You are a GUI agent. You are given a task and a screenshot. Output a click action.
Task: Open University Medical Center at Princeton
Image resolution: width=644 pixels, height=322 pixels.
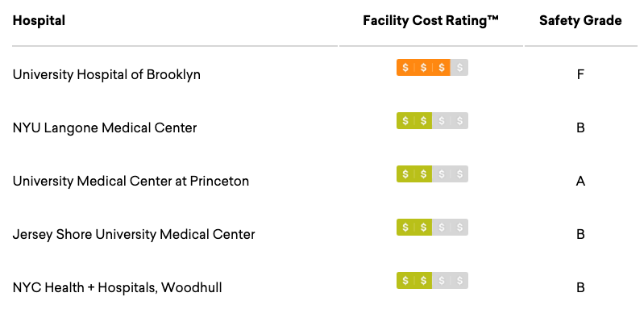pos(131,182)
